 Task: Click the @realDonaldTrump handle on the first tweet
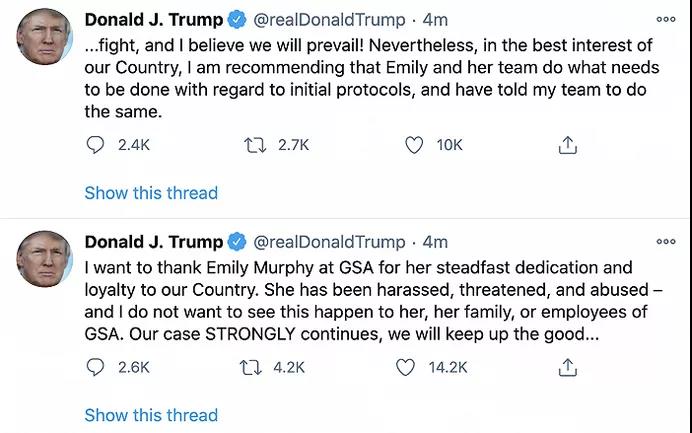[x=329, y=19]
